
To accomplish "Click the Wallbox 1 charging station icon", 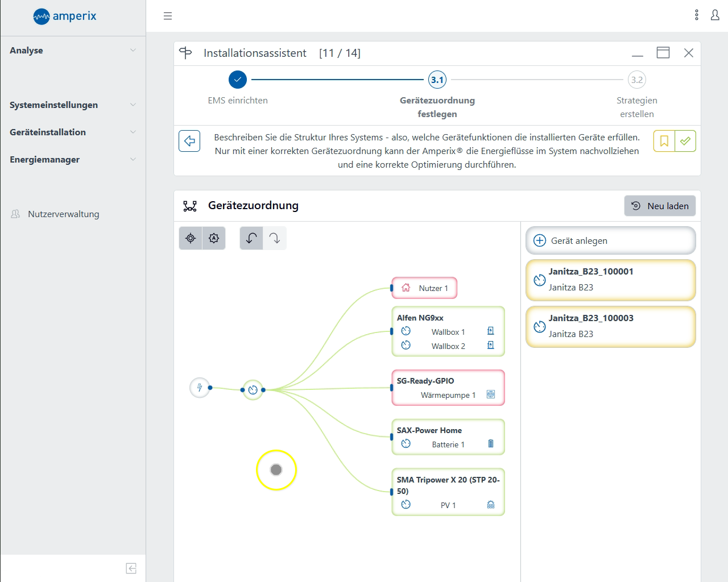I will pyautogui.click(x=491, y=331).
